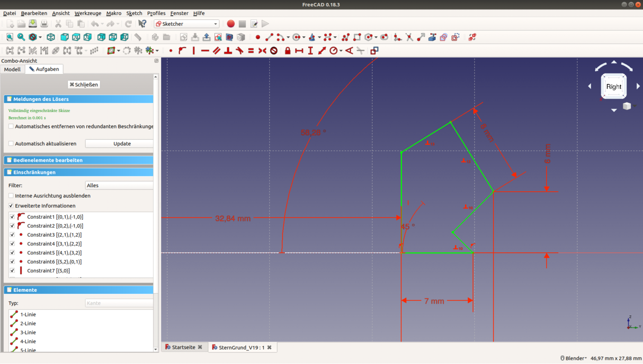Open the Werkzeuge menu
This screenshot has width=643, height=364.
88,13
